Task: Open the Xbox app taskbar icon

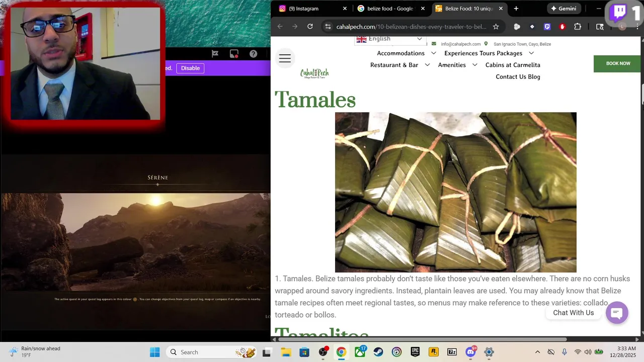Action: [360, 352]
